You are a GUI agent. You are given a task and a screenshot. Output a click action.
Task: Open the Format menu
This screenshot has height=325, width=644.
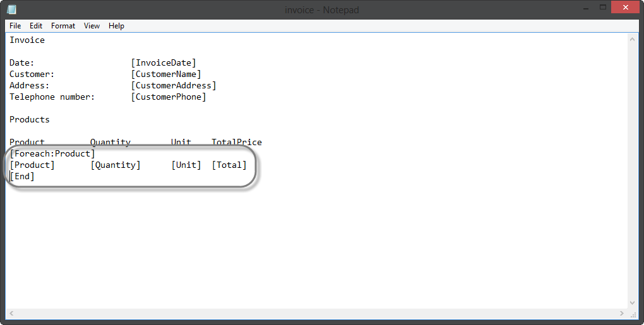tap(63, 26)
